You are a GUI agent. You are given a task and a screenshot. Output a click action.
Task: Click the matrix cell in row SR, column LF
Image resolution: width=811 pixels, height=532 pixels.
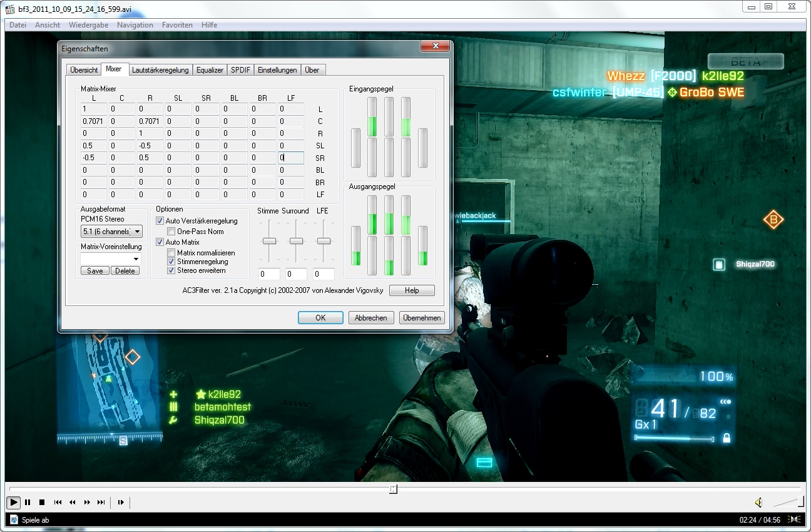[x=291, y=158]
